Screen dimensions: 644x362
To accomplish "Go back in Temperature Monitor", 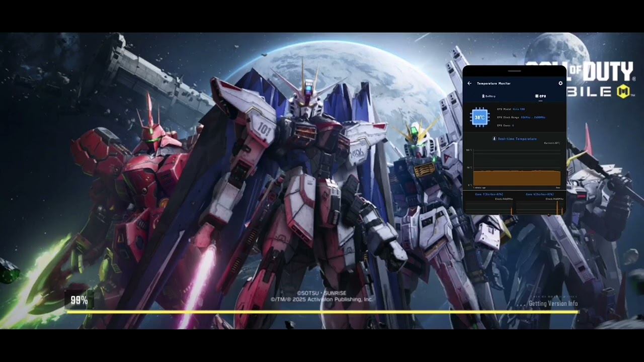I will click(x=469, y=83).
